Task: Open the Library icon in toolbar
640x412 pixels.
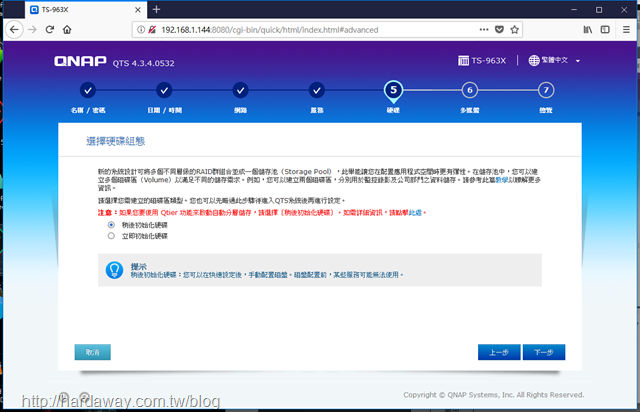Action: 588,29
